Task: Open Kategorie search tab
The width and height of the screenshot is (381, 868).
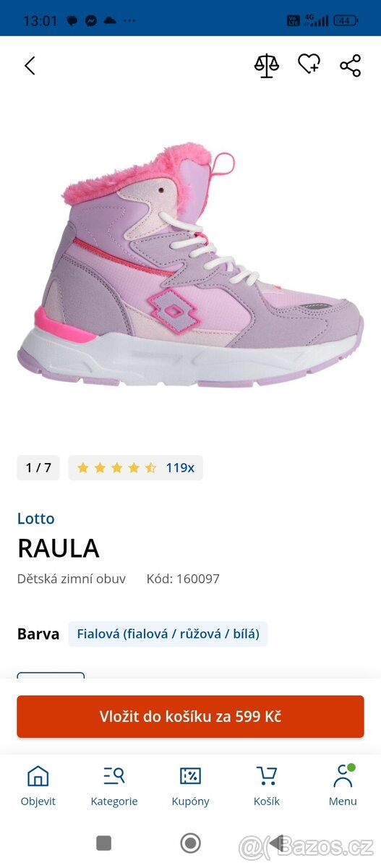Action: 114,786
